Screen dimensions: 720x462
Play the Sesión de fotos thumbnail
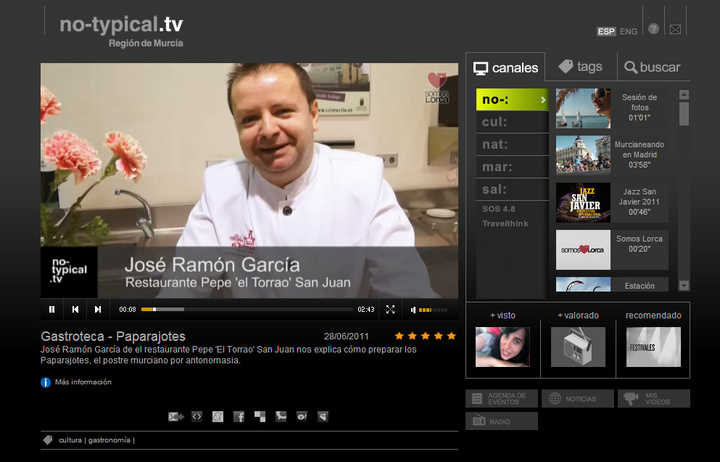point(583,108)
